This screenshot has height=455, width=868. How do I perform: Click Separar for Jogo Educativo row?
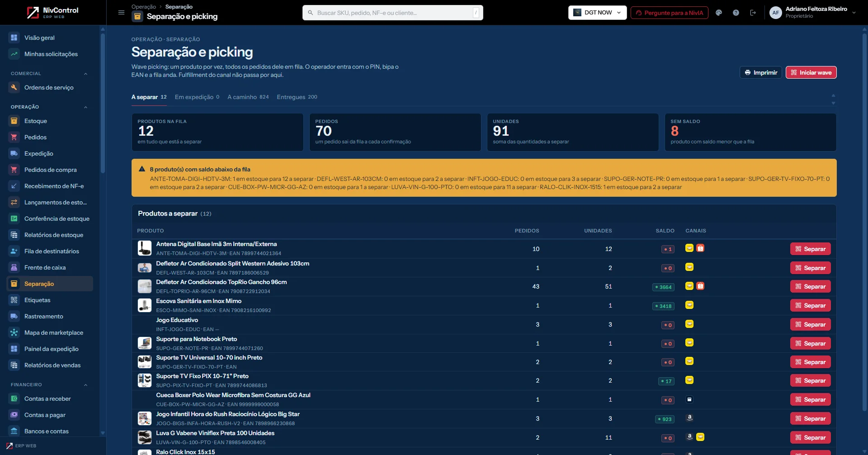point(810,324)
